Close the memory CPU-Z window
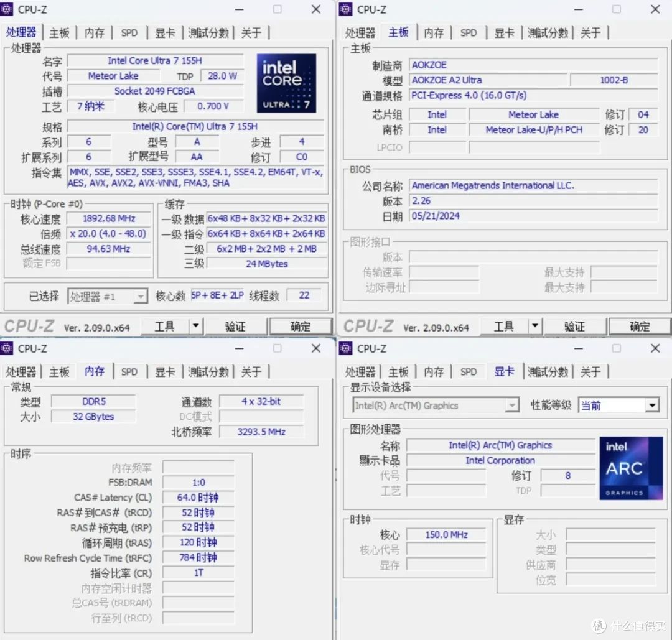Viewport: 672px width, 640px height. pos(316,348)
